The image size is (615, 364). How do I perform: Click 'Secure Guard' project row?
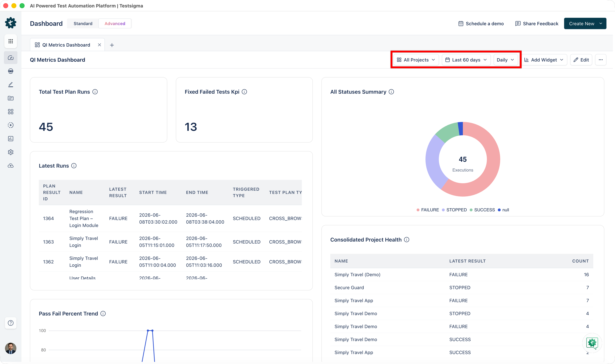[x=462, y=287]
